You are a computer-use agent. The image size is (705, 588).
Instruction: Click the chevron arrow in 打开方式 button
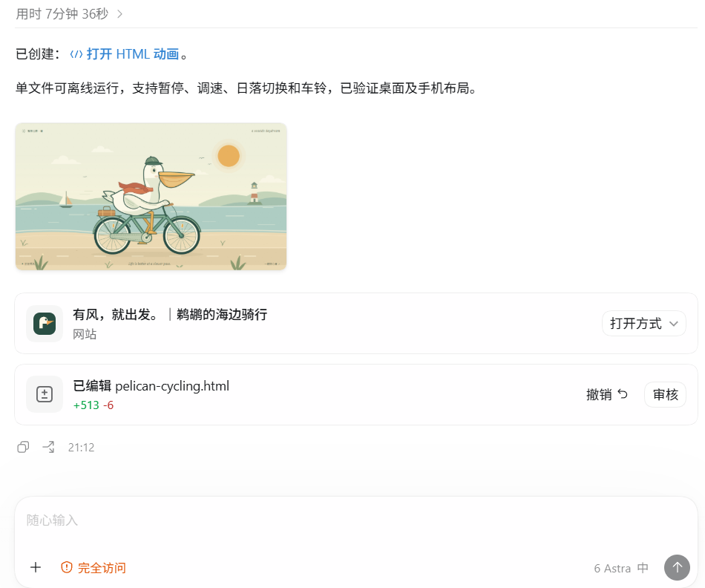click(673, 324)
